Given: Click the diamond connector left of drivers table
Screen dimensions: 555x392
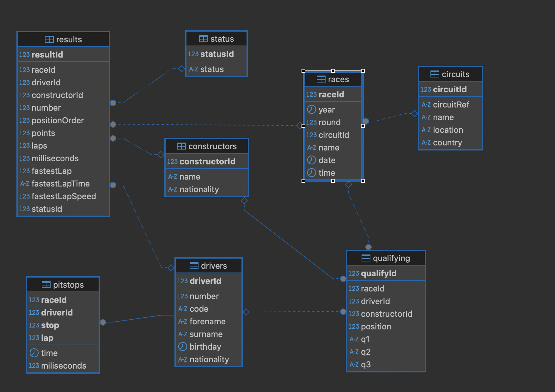Looking at the screenshot, I should 171,268.
